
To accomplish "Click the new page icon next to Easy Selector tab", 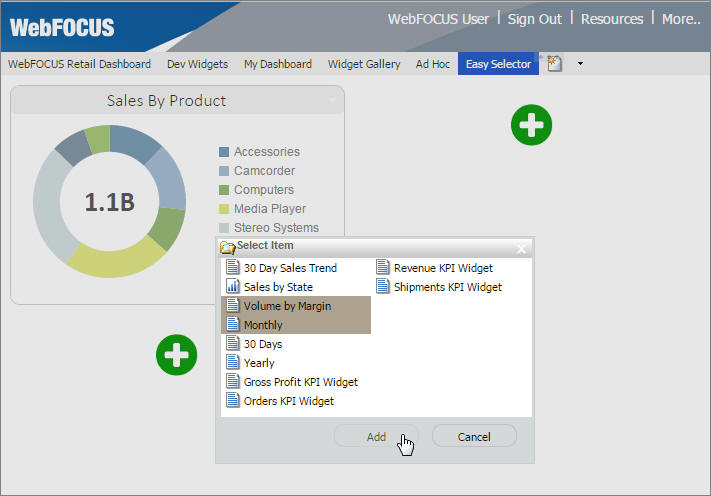I will pyautogui.click(x=554, y=63).
